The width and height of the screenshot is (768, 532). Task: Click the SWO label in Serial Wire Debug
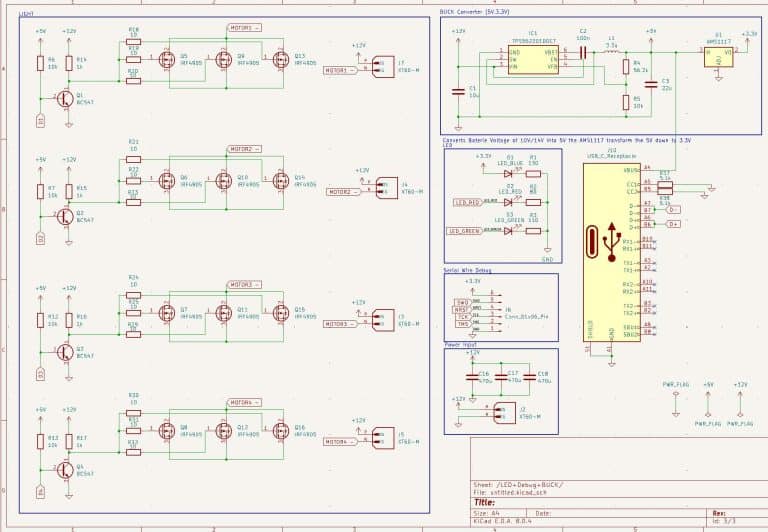click(x=462, y=301)
